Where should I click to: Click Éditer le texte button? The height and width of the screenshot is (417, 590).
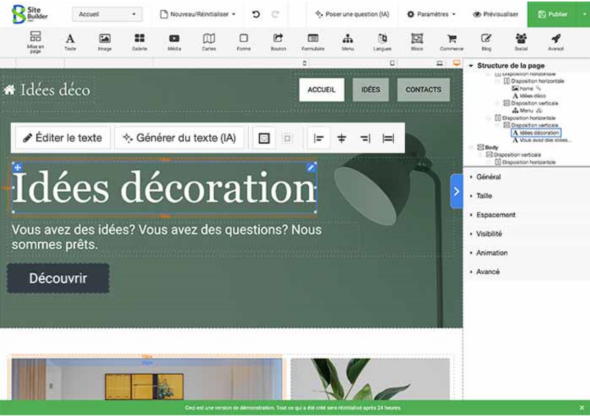(x=63, y=138)
